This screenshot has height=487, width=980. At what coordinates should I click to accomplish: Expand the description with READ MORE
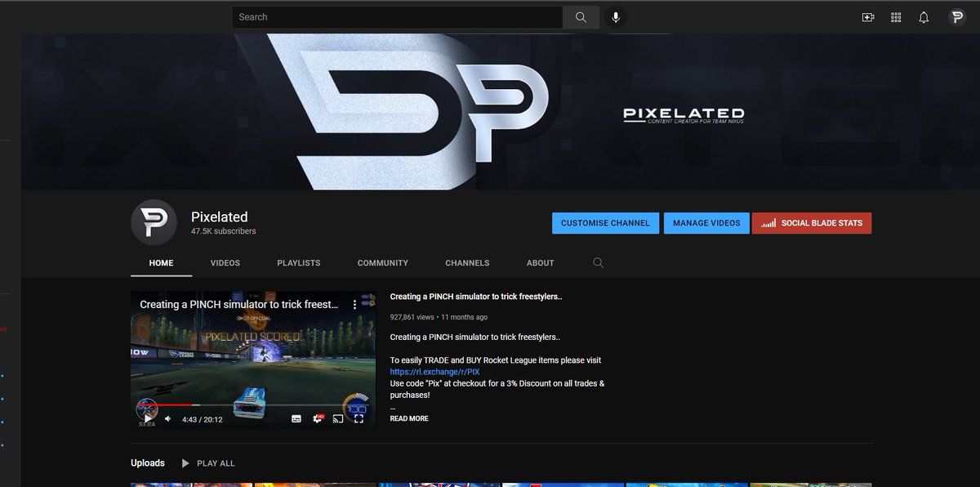coord(409,418)
